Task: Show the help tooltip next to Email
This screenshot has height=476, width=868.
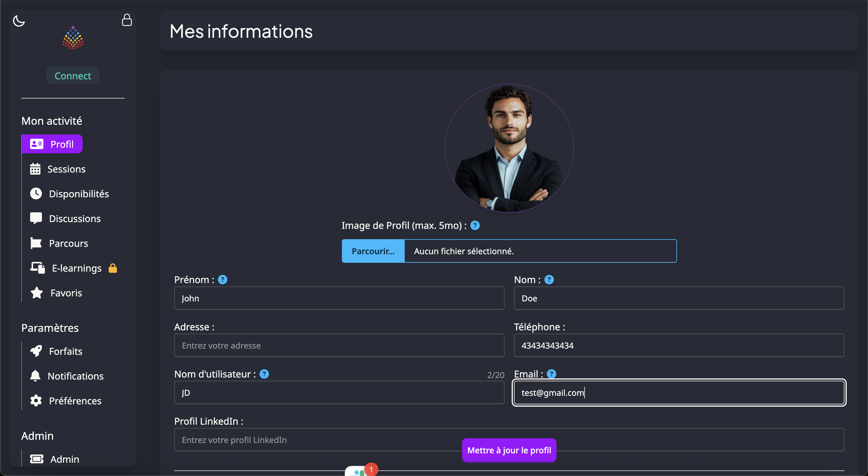Action: [551, 374]
